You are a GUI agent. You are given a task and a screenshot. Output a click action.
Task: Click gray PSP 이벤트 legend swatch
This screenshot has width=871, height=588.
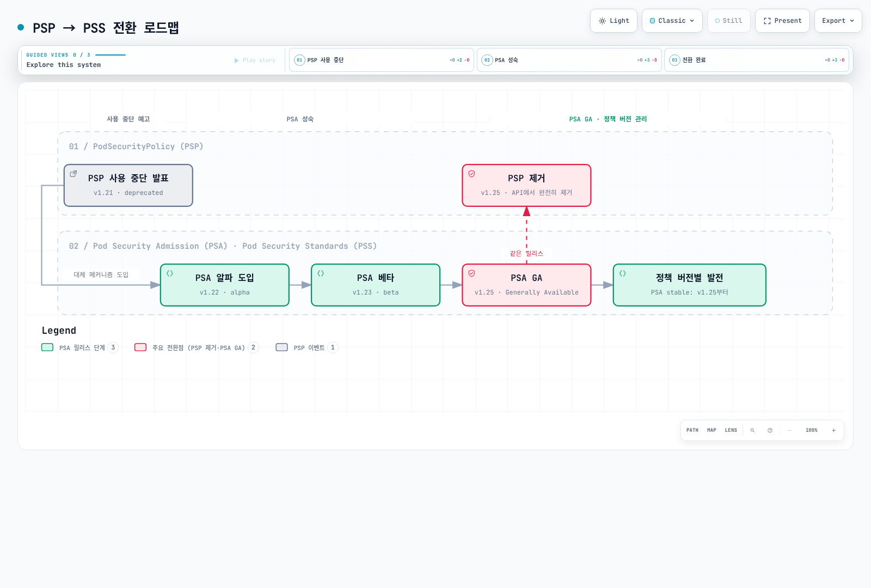pos(281,347)
